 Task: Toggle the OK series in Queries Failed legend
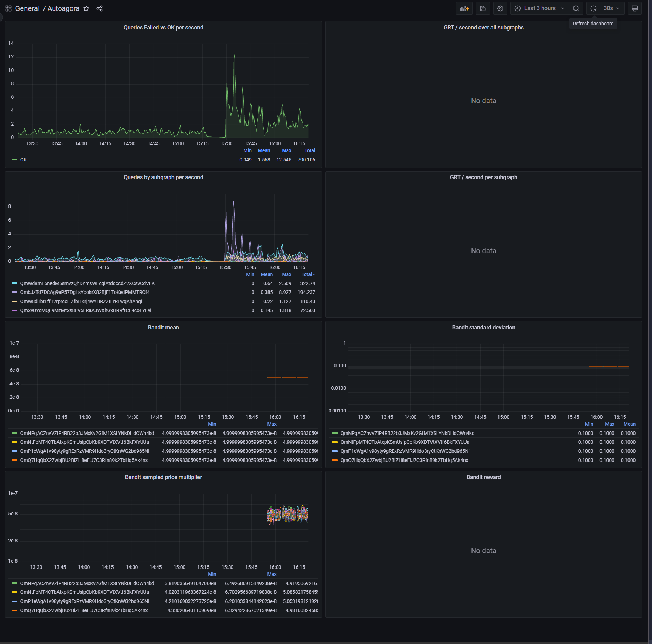click(23, 160)
